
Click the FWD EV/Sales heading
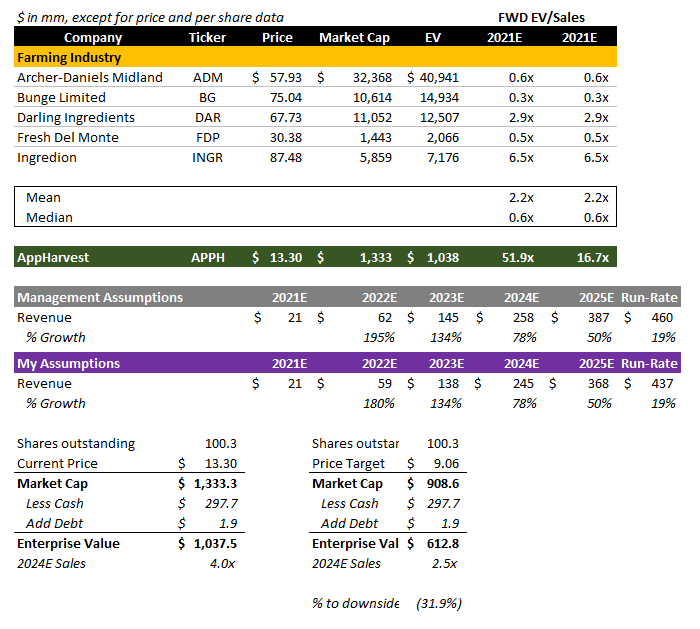tap(542, 17)
